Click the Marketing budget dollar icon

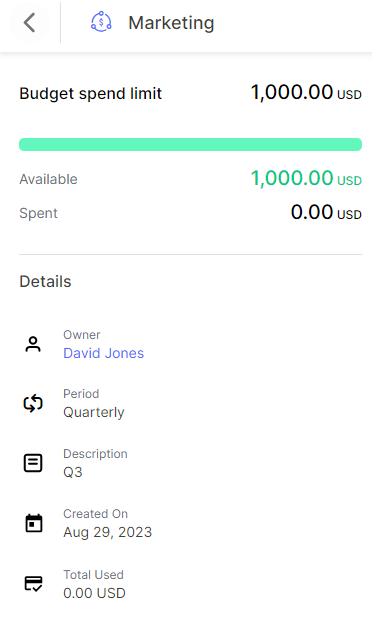tap(101, 22)
